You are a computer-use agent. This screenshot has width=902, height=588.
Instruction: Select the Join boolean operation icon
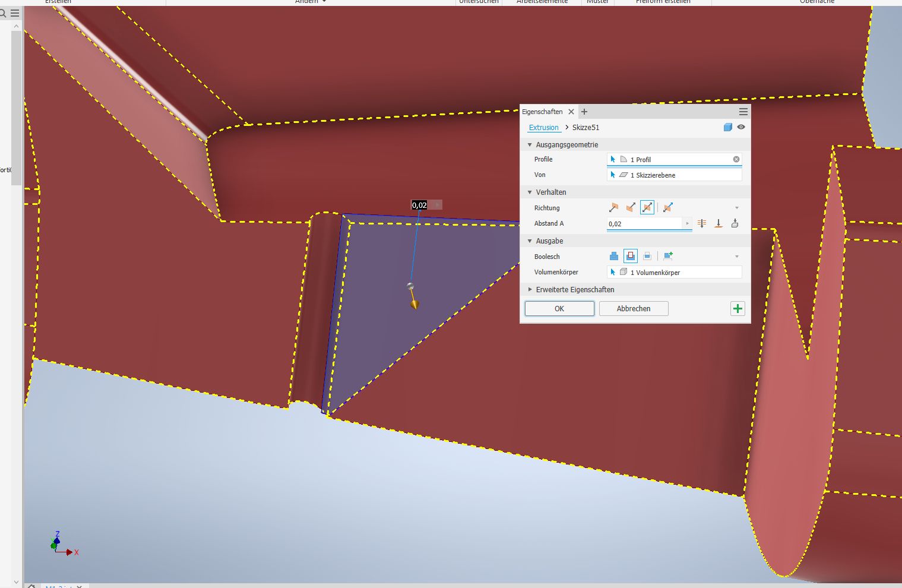614,256
